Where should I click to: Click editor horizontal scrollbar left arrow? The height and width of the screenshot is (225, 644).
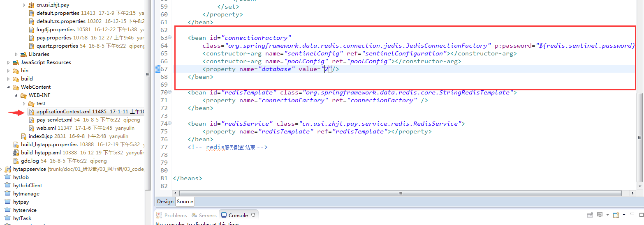tap(176, 193)
